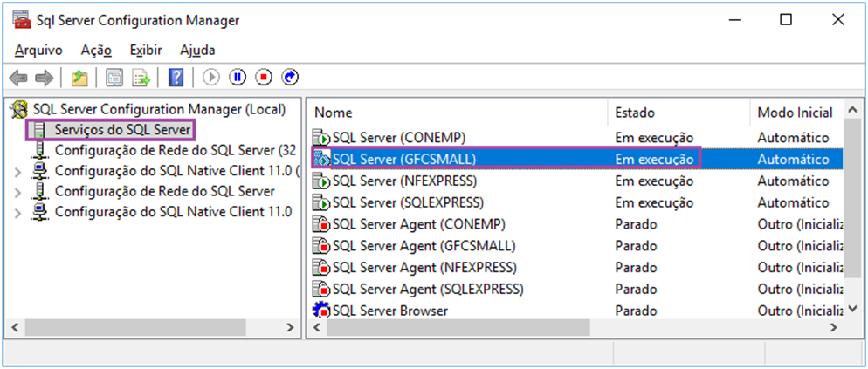Expand the last Configuração do SQL Native Client 11.0 node
The height and width of the screenshot is (369, 868).
pyautogui.click(x=18, y=213)
